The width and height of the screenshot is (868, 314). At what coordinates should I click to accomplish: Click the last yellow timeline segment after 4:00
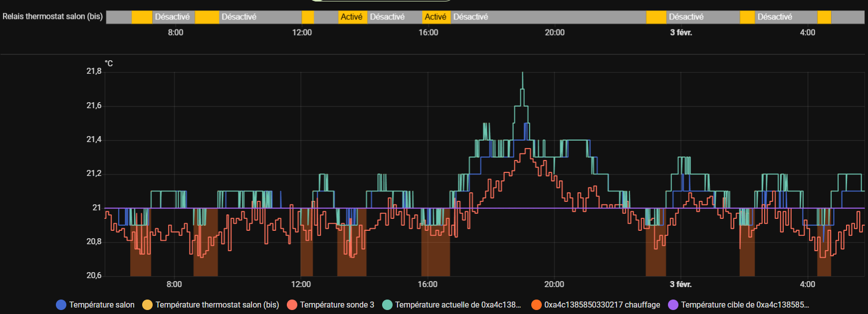pyautogui.click(x=824, y=17)
